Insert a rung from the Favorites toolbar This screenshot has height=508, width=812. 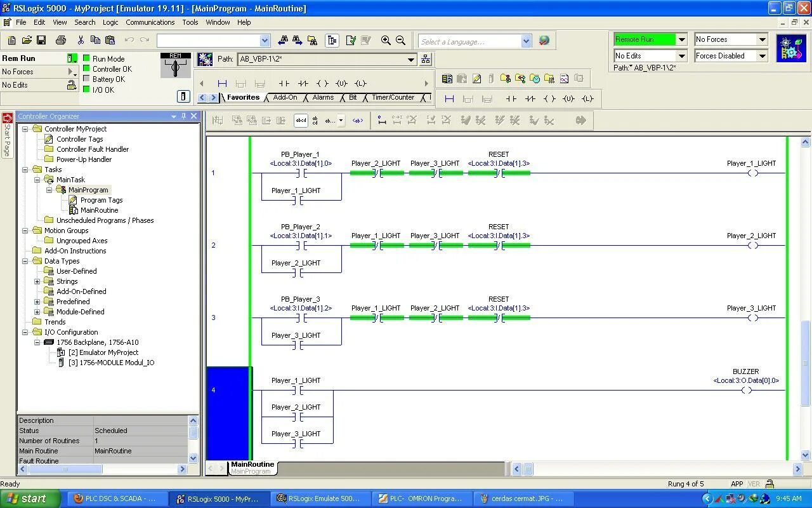coord(222,83)
